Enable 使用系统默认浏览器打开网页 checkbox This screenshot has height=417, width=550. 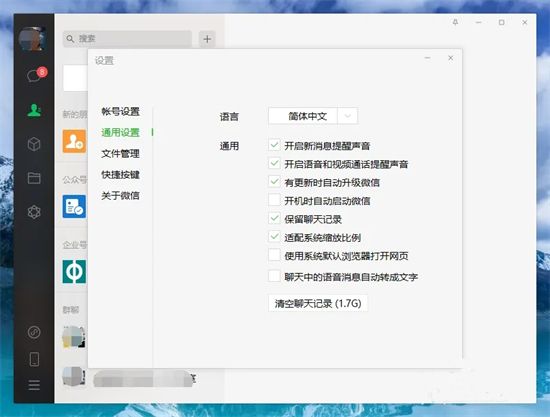click(x=274, y=255)
